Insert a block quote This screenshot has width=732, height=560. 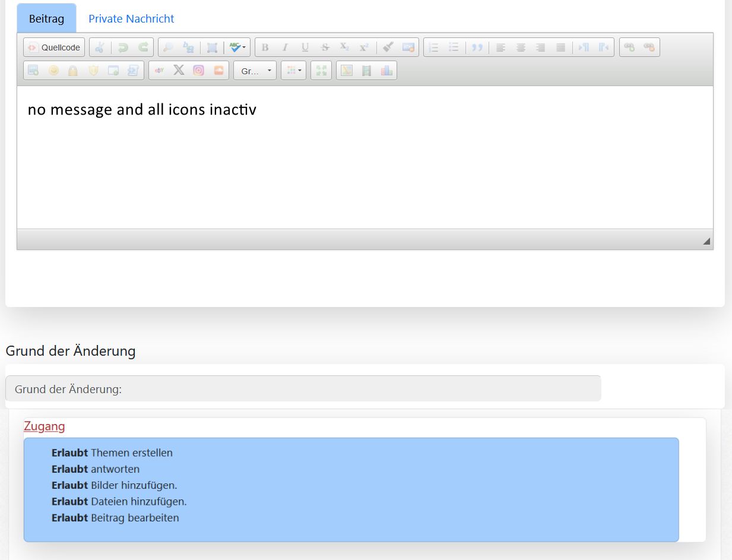477,48
